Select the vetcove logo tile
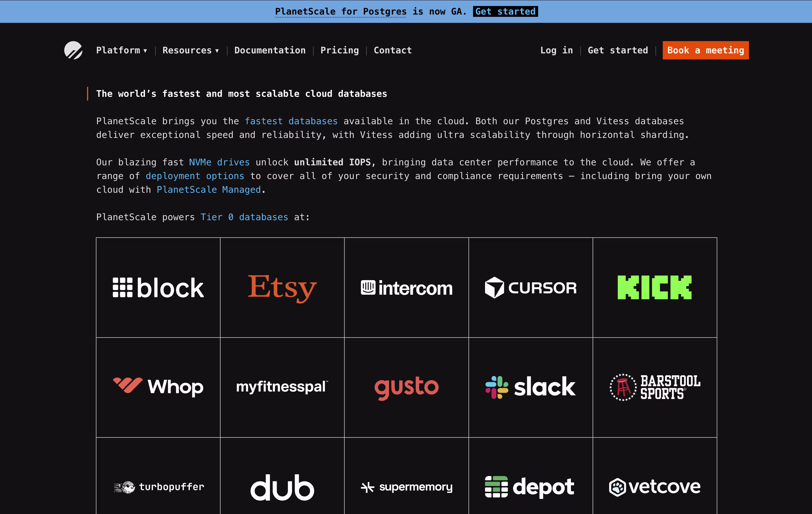 (655, 476)
